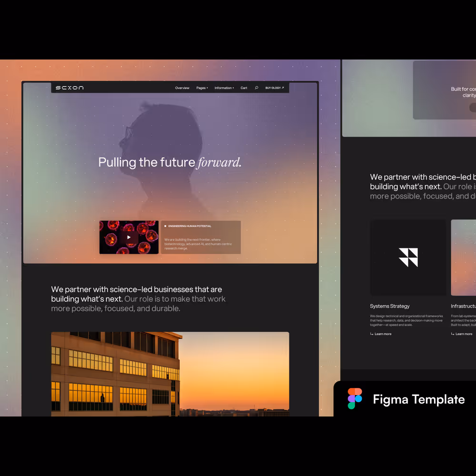Open the Cart nav item
Screen dimensions: 476x476
(x=244, y=88)
